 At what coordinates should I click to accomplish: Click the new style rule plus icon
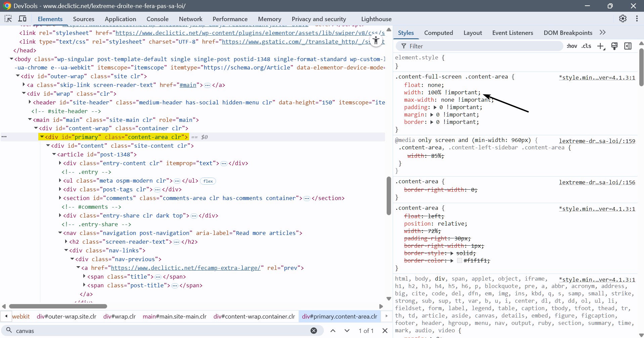click(x=601, y=46)
